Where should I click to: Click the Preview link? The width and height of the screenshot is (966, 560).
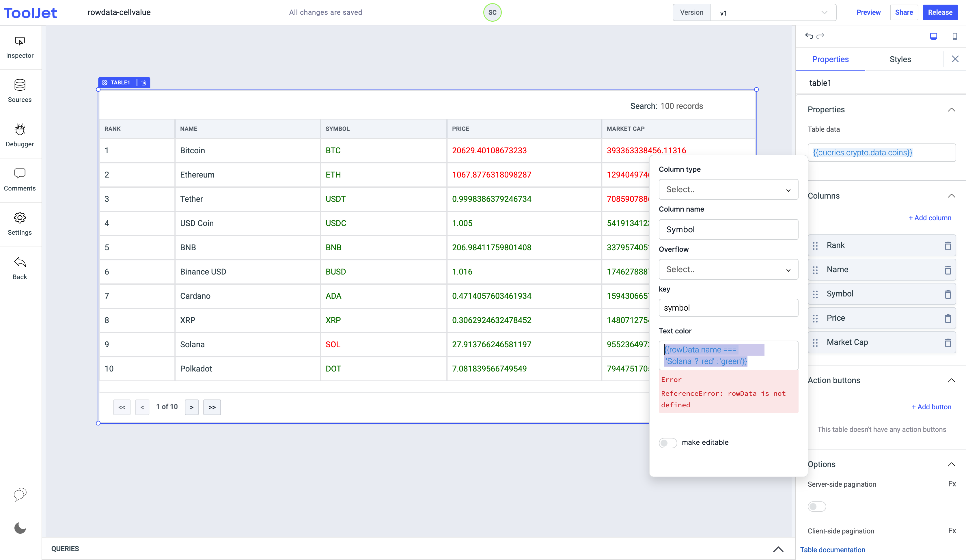point(868,12)
